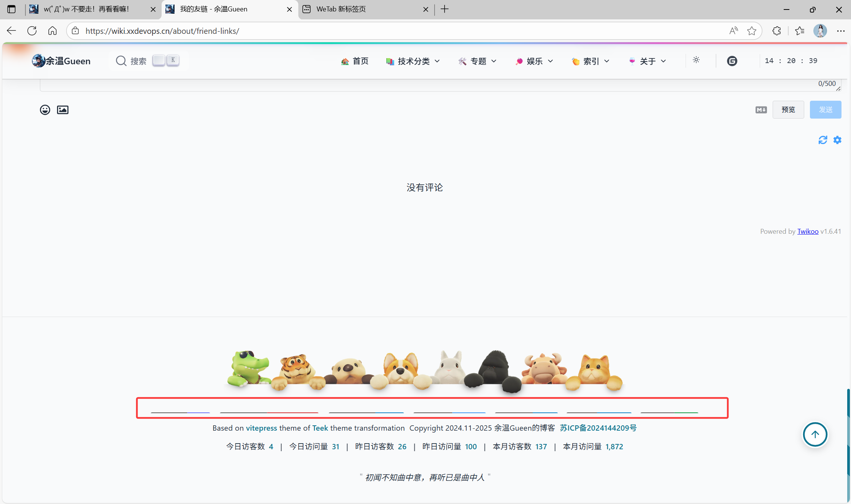This screenshot has width=851, height=504.
Task: Open the emoji picker in comment box
Action: tap(45, 110)
